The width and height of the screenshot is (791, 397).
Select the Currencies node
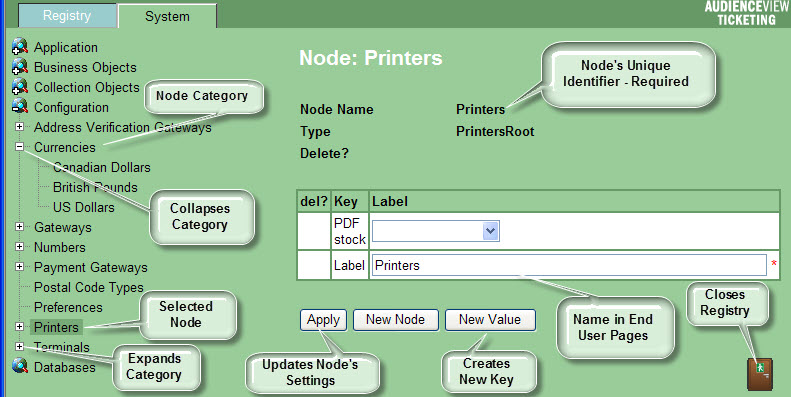point(65,147)
